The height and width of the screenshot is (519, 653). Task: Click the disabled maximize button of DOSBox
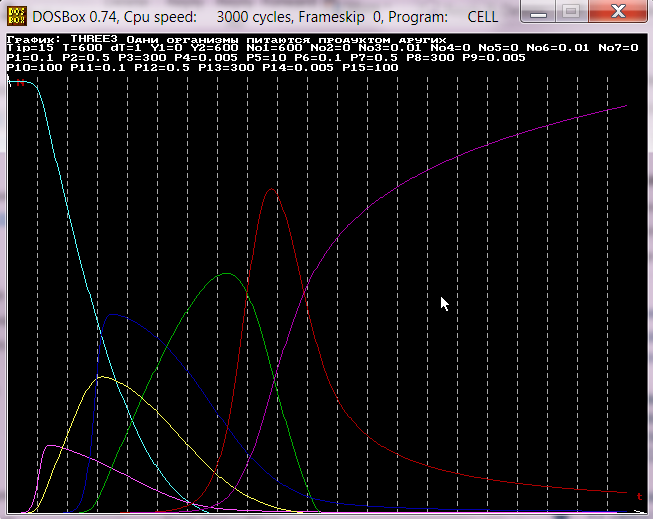571,12
